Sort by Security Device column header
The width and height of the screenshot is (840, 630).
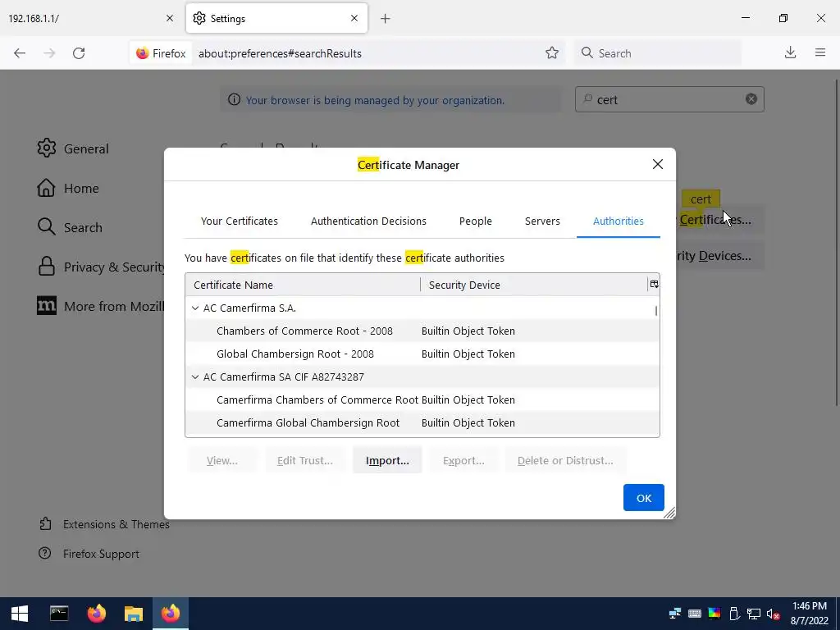(x=534, y=285)
